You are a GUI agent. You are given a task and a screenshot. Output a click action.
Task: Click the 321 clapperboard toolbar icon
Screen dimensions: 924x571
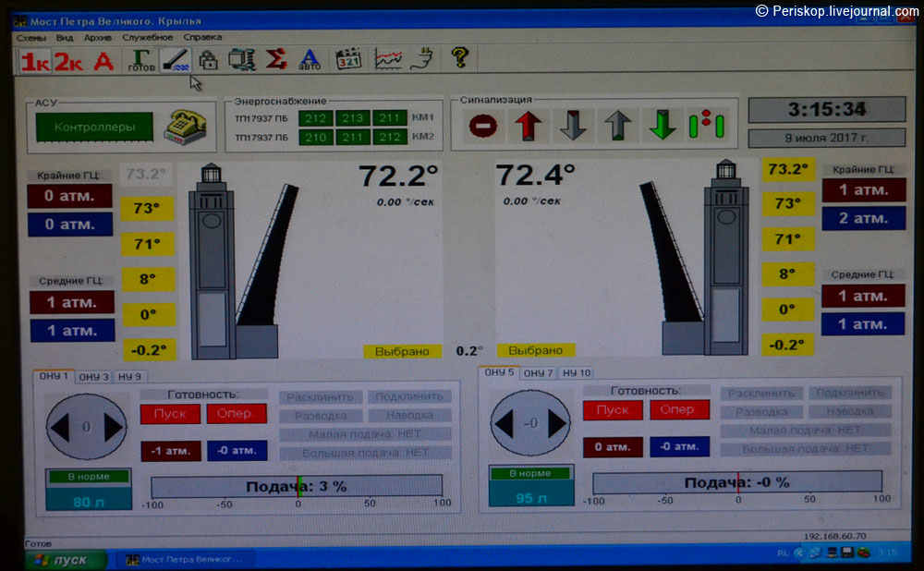[348, 60]
